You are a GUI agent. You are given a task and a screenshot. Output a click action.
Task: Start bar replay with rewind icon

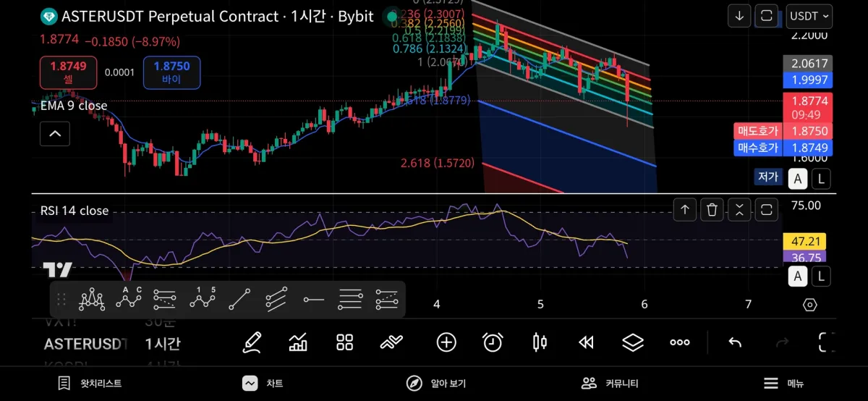586,342
